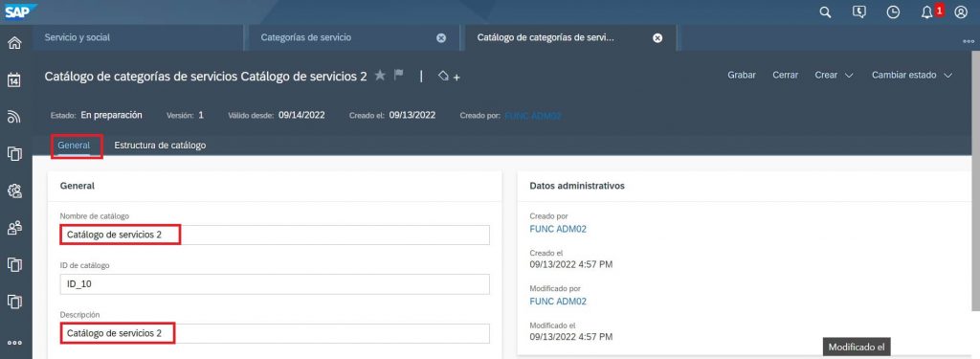Close the Categorías de servicio tab
The width and height of the screenshot is (980, 359).
pos(441,38)
